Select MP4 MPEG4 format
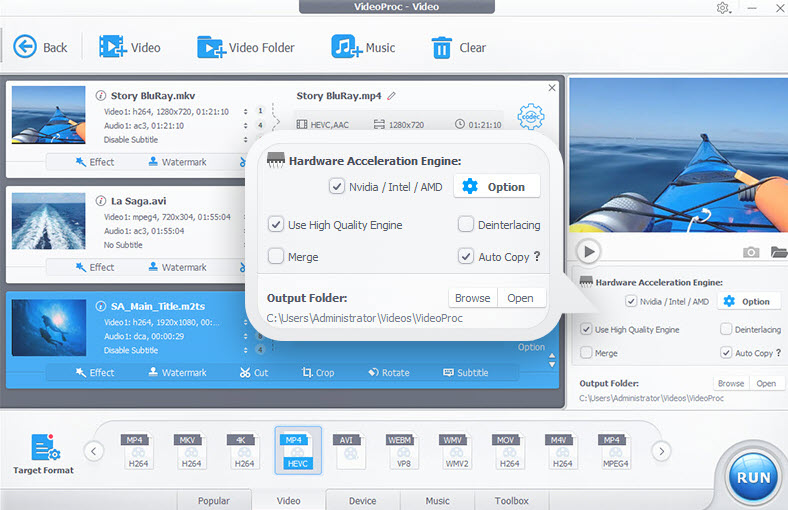 coord(615,451)
